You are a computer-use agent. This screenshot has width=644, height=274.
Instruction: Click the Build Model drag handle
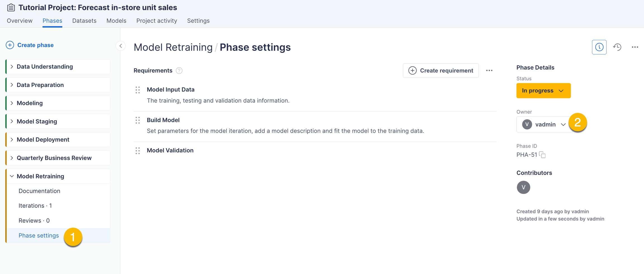pos(138,120)
